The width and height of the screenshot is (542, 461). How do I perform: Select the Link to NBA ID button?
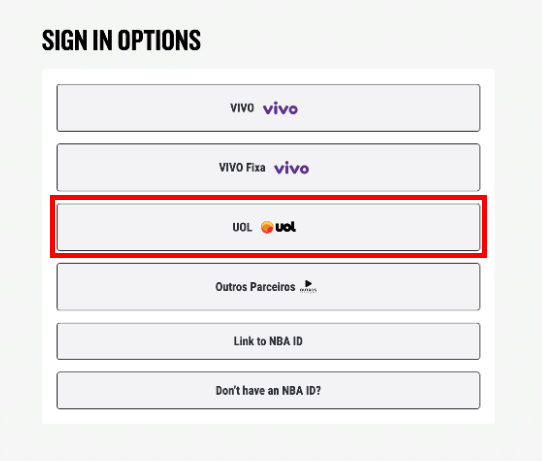click(x=268, y=341)
